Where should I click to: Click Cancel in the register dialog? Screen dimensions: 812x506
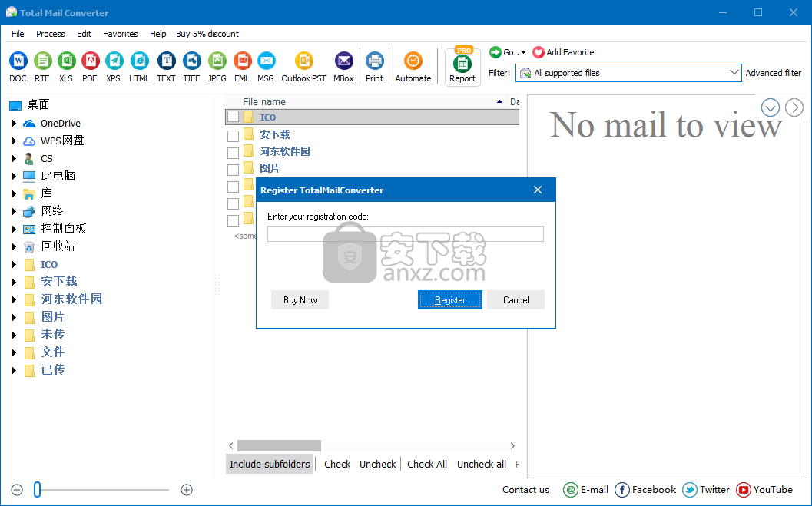tap(515, 300)
